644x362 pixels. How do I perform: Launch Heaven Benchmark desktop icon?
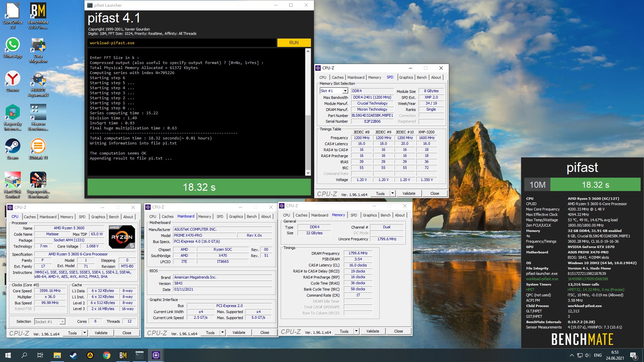(38, 117)
